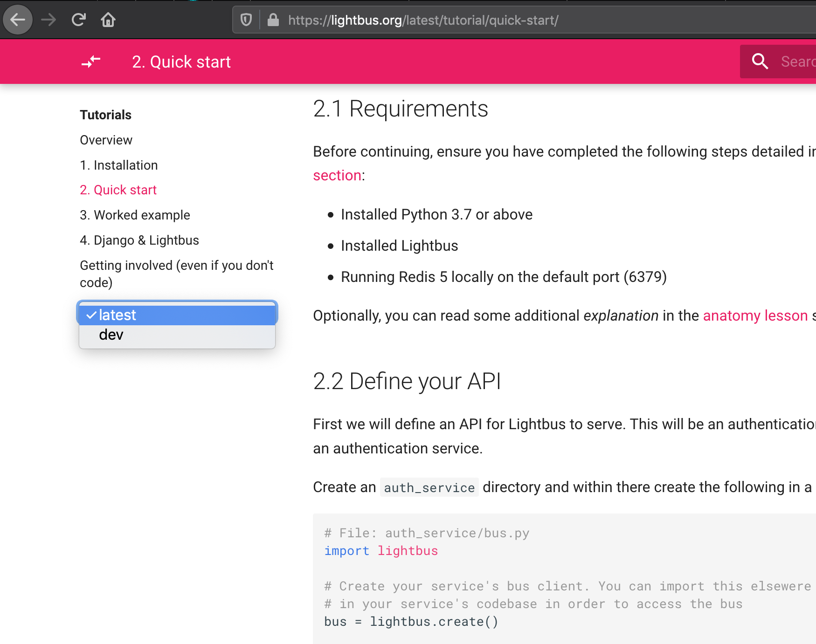Choose the 'dev' version option
Viewport: 816px width, 644px height.
pyautogui.click(x=177, y=335)
